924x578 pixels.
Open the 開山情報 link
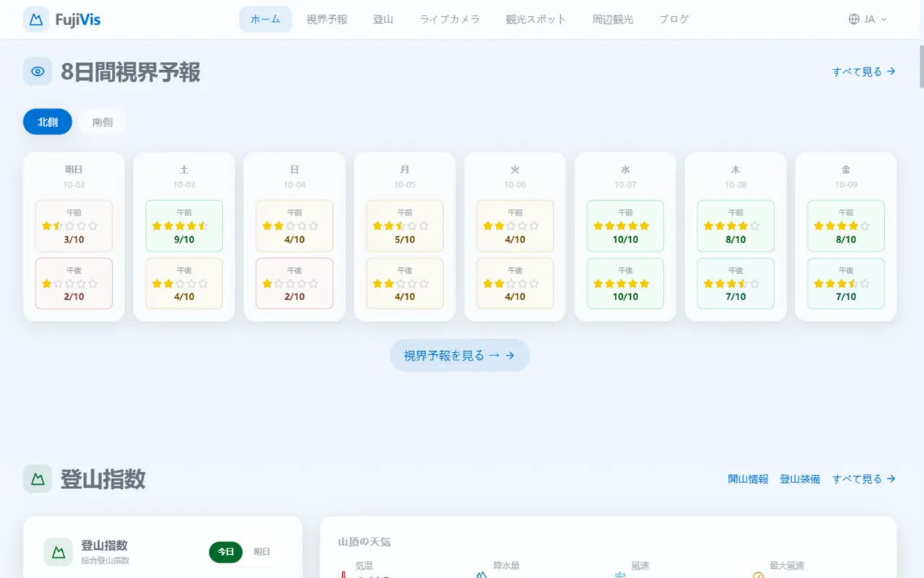point(748,479)
